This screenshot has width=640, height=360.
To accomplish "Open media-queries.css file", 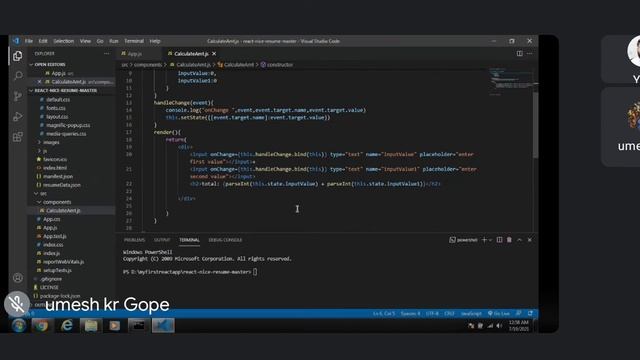I will (66, 134).
